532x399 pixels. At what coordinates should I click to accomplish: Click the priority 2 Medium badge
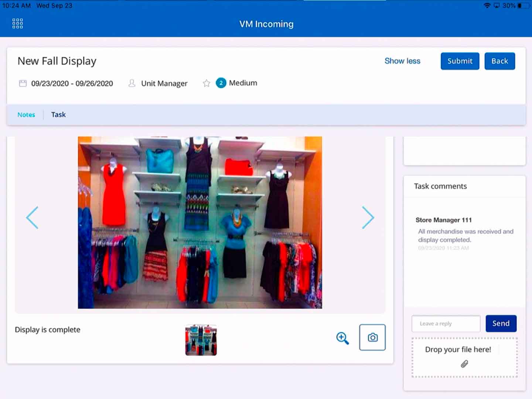(221, 83)
